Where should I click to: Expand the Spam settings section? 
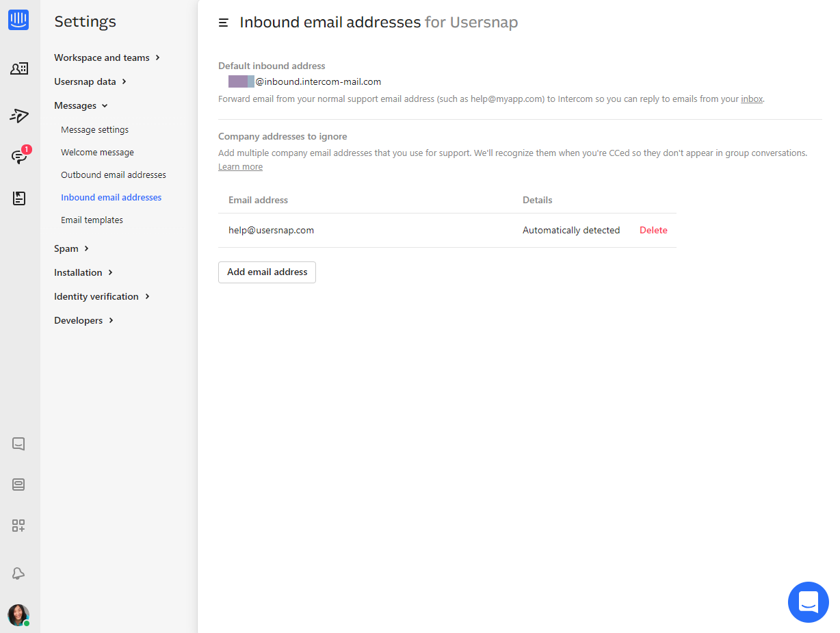[72, 248]
